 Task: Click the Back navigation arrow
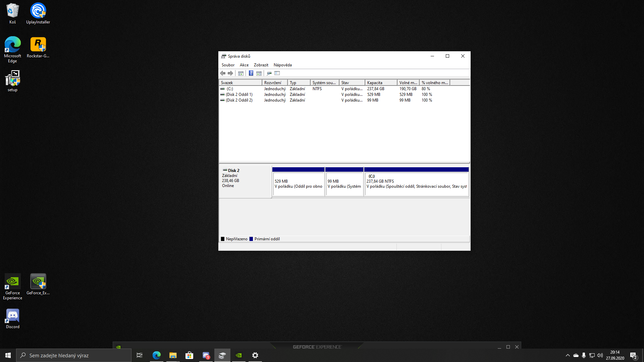(x=223, y=73)
